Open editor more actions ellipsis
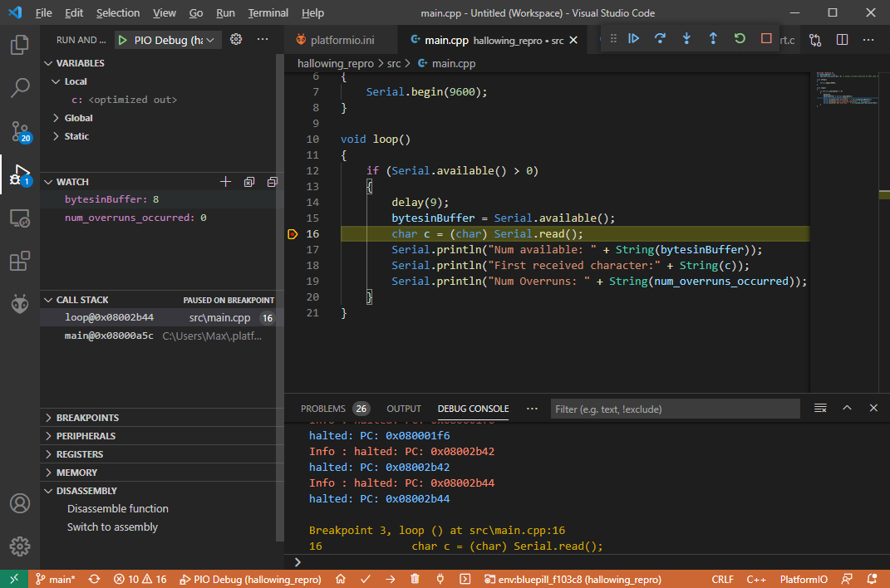 pos(868,40)
